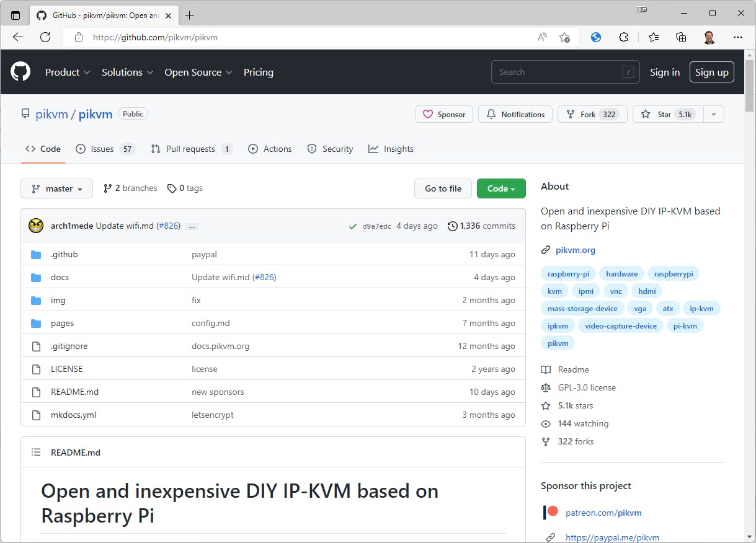The height and width of the screenshot is (543, 756).
Task: Star the pikvm repository
Action: click(668, 114)
